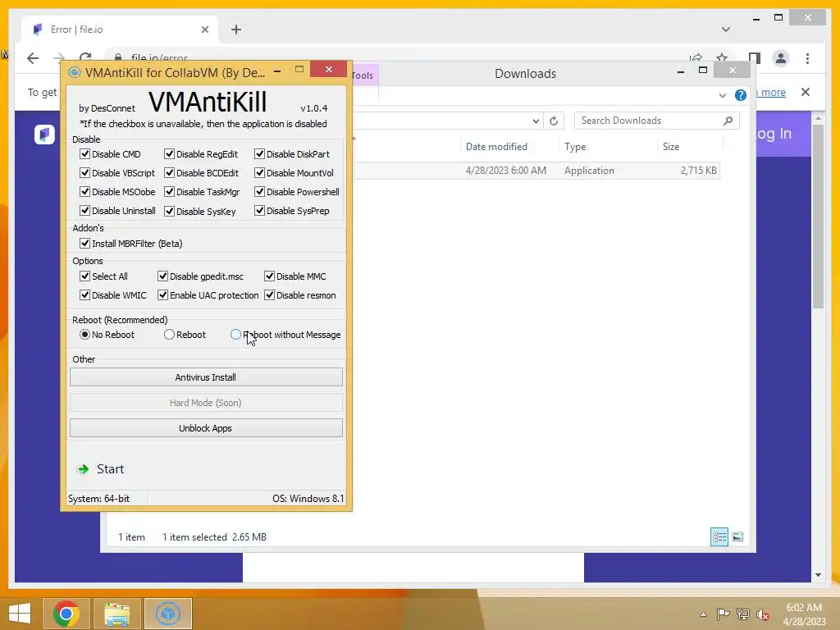
Task: Toggle Disable SysPrep checkbox
Action: pyautogui.click(x=259, y=211)
